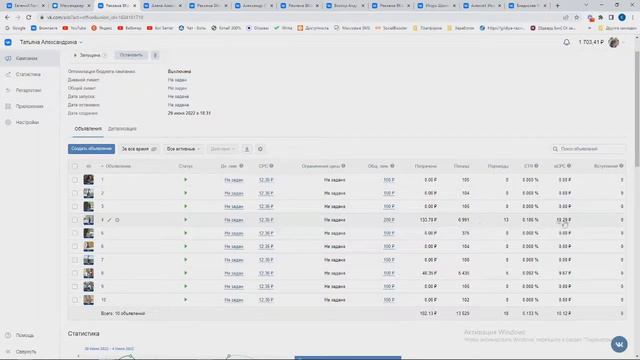The width and height of the screenshot is (640, 360).
Task: Click the Не задан daily limit for ad 2
Action: point(233,193)
